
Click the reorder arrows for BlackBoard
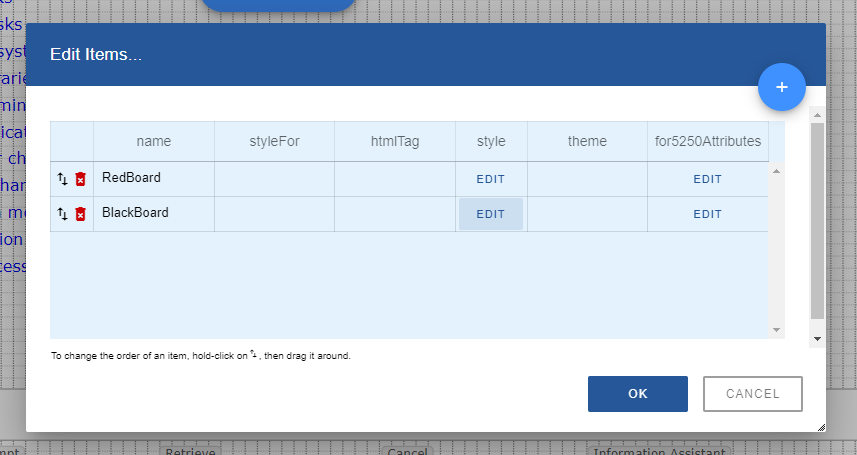pyautogui.click(x=62, y=214)
